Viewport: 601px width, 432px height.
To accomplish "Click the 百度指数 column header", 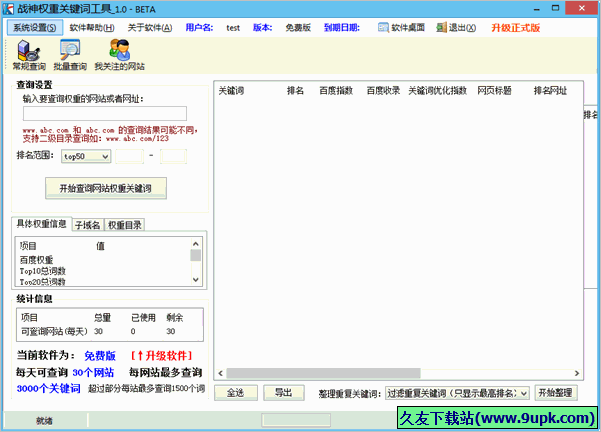I will [336, 91].
